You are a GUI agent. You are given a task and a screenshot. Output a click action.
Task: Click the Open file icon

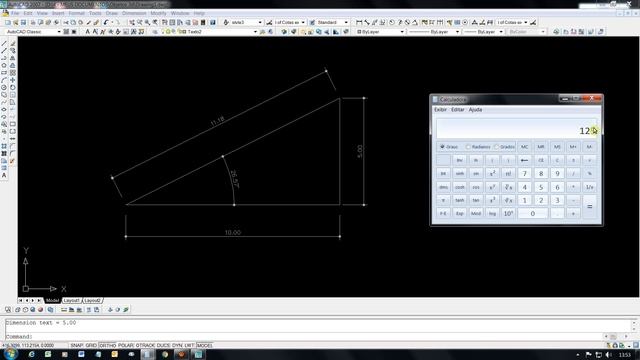pos(16,22)
